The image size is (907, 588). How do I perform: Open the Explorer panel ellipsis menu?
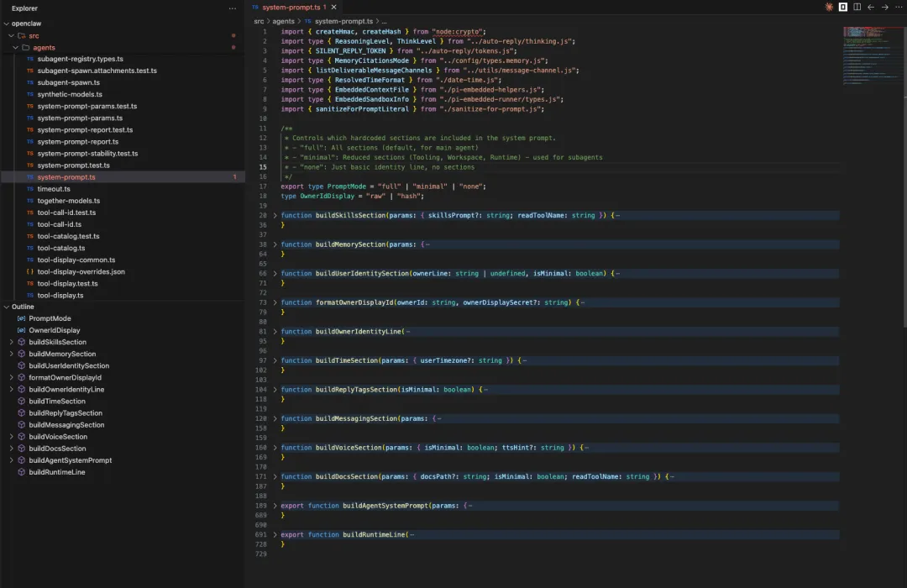point(233,8)
